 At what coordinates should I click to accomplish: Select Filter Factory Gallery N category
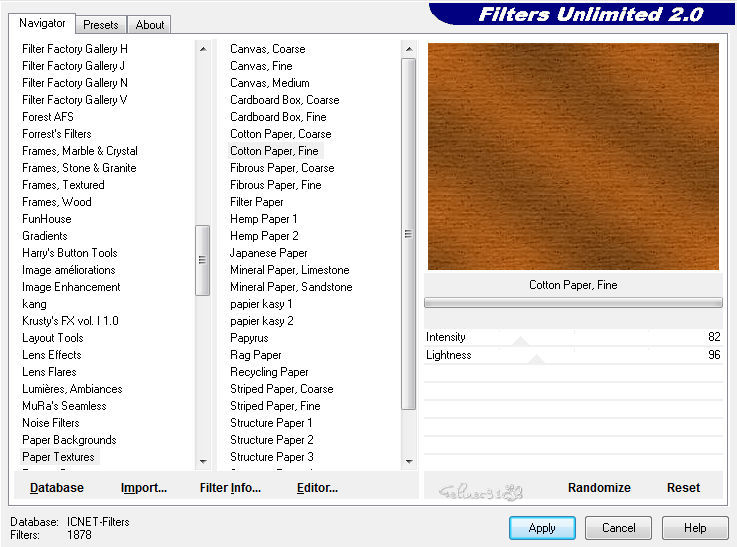[75, 83]
